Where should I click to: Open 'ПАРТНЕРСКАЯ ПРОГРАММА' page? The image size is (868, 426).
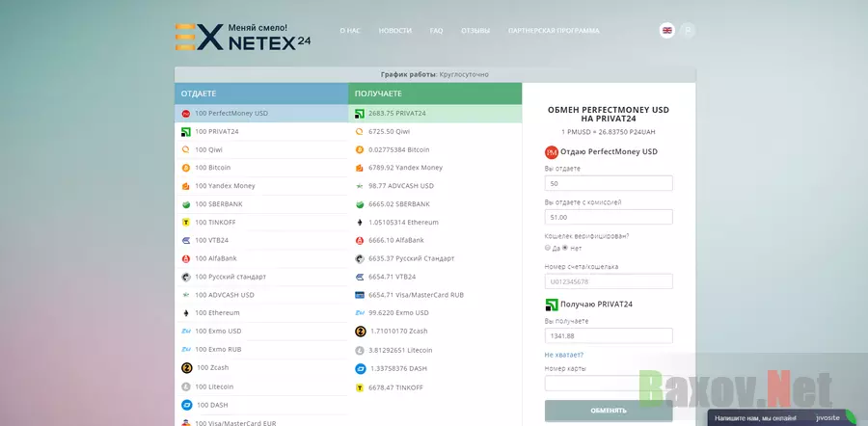coord(554,31)
